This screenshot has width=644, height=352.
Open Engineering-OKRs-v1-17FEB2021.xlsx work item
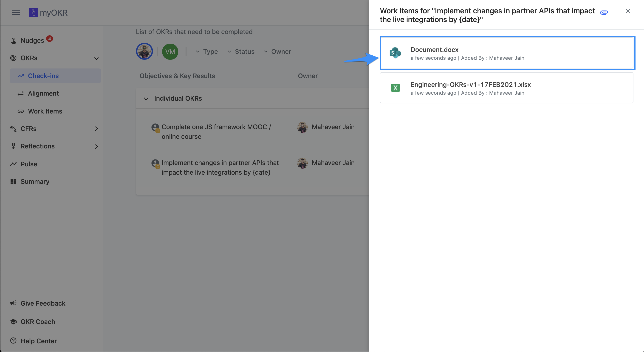click(x=470, y=85)
